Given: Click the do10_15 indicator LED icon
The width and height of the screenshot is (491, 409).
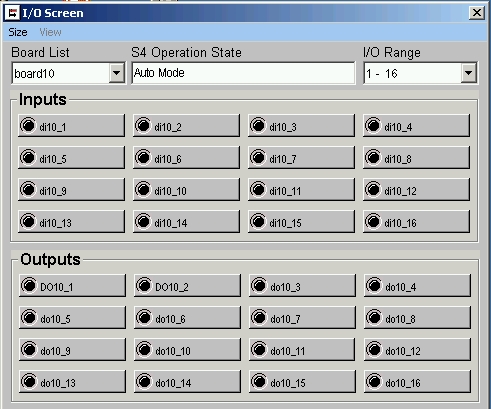Looking at the screenshot, I should tap(259, 381).
